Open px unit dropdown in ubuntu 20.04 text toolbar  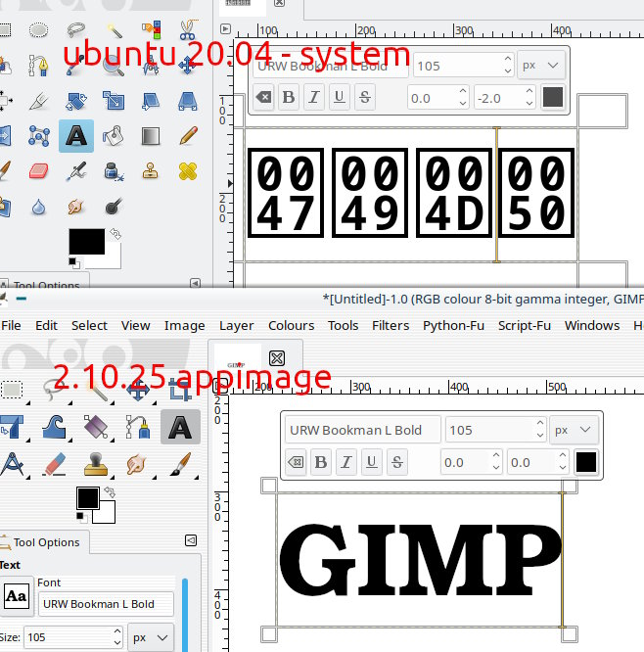[x=541, y=66]
